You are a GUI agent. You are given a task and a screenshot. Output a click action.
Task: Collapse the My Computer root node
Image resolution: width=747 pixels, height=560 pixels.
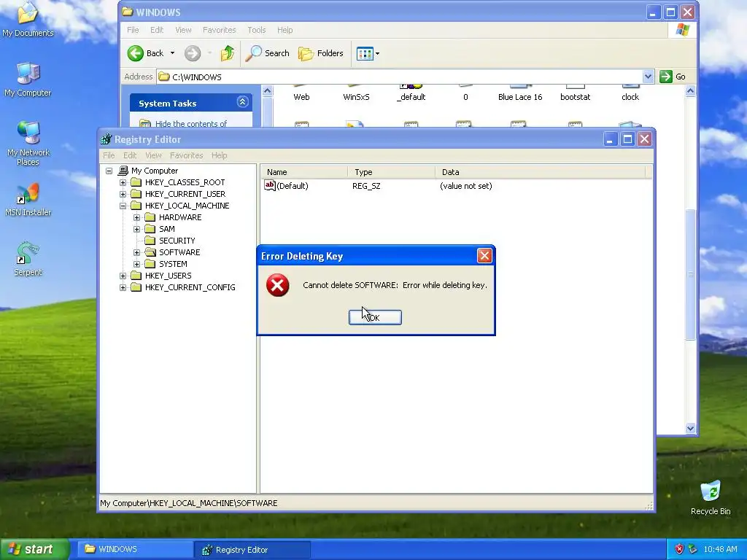click(x=109, y=171)
